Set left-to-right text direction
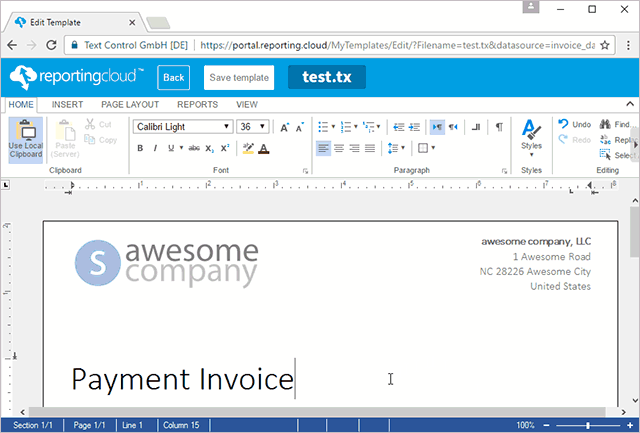Screen dimensions: 640x433 click(x=437, y=127)
